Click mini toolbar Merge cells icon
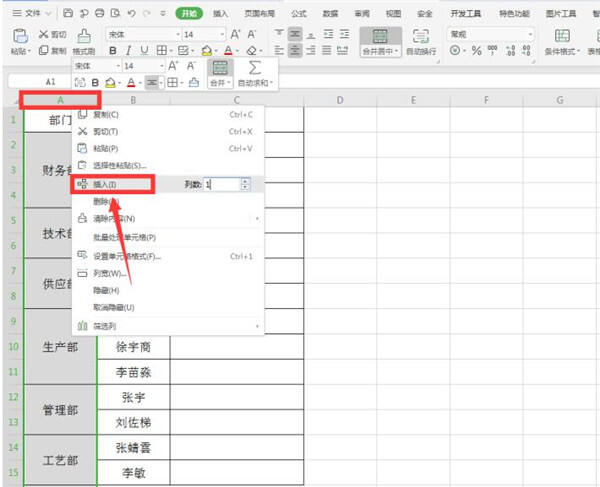The image size is (600, 487). pyautogui.click(x=220, y=68)
